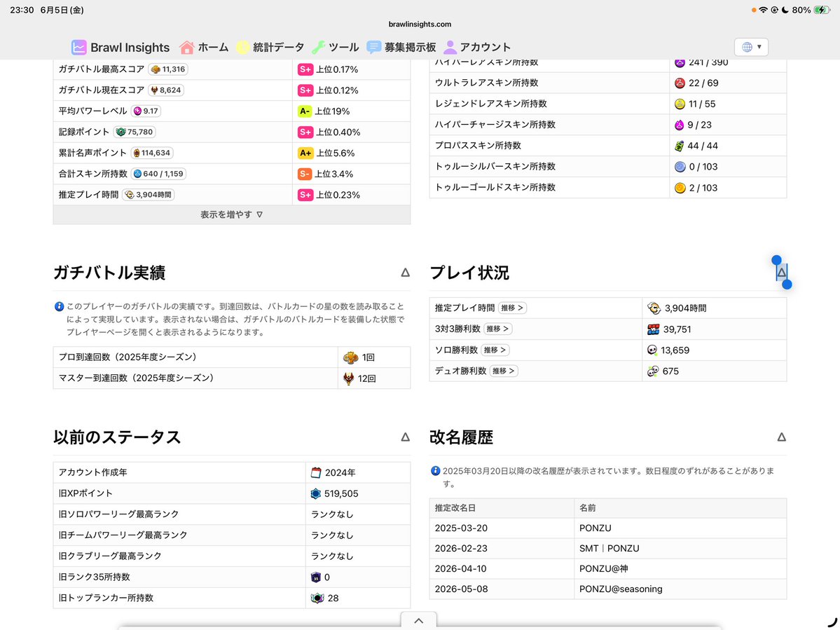Open 推移 for デュオ勝利数
Viewport: 840px width, 630px height.
[504, 371]
